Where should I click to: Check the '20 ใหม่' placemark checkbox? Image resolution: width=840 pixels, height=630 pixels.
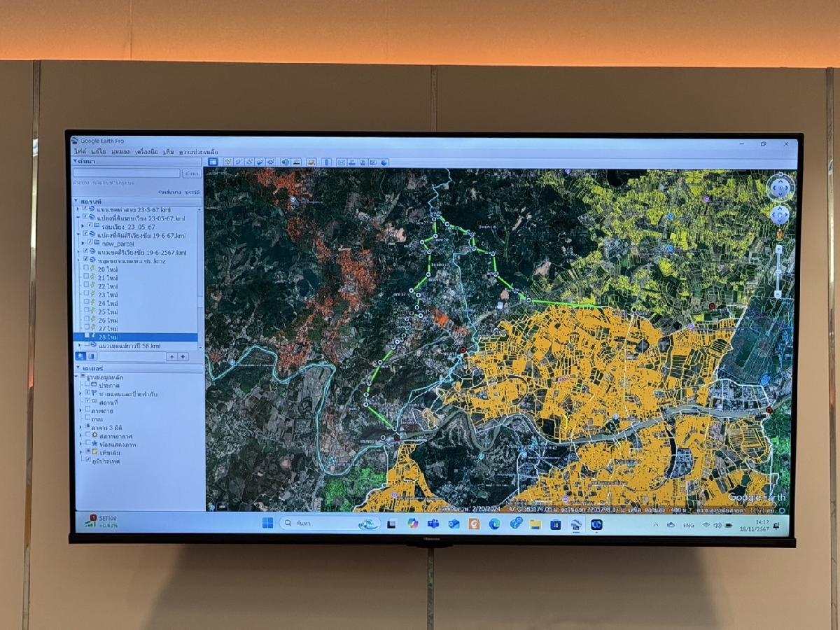[86, 269]
